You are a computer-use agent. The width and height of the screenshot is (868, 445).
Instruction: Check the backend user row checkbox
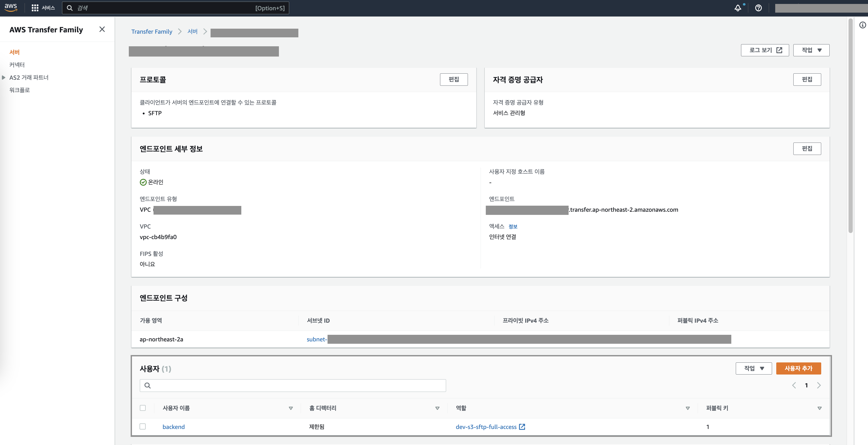click(x=143, y=427)
